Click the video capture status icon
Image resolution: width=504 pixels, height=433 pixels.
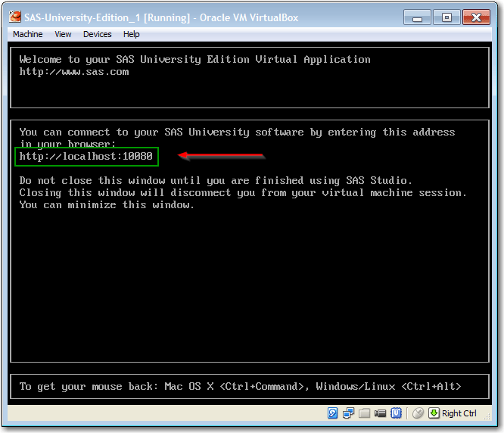pyautogui.click(x=380, y=413)
